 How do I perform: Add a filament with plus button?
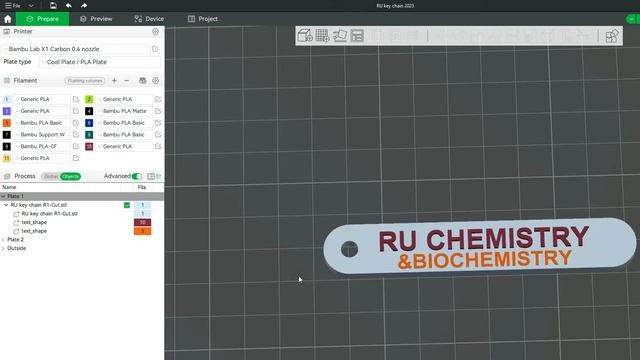(x=114, y=81)
